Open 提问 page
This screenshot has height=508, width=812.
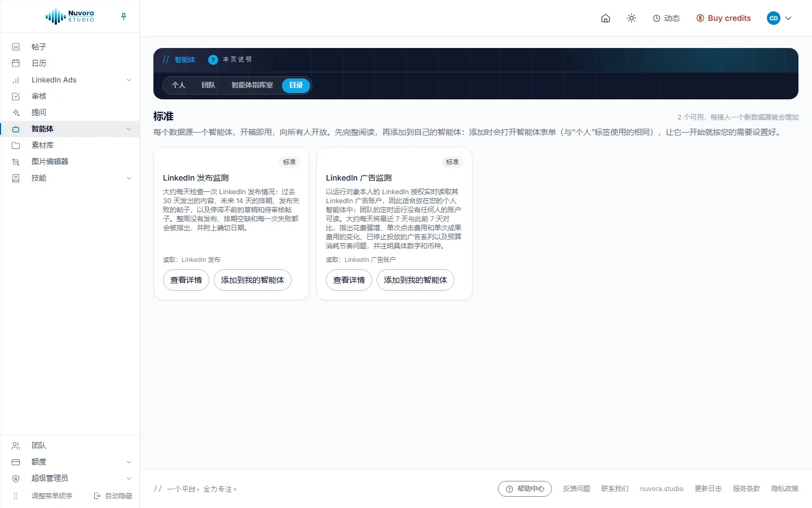pos(39,112)
